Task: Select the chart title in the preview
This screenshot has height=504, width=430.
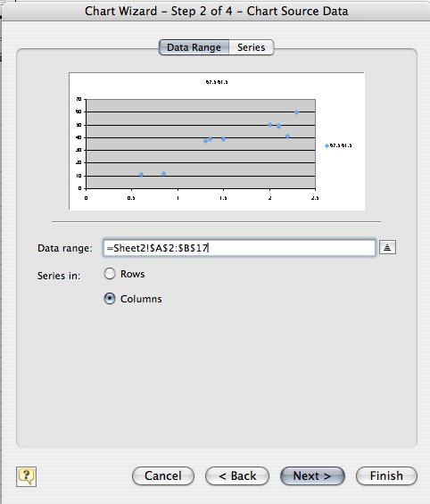Action: coord(217,82)
